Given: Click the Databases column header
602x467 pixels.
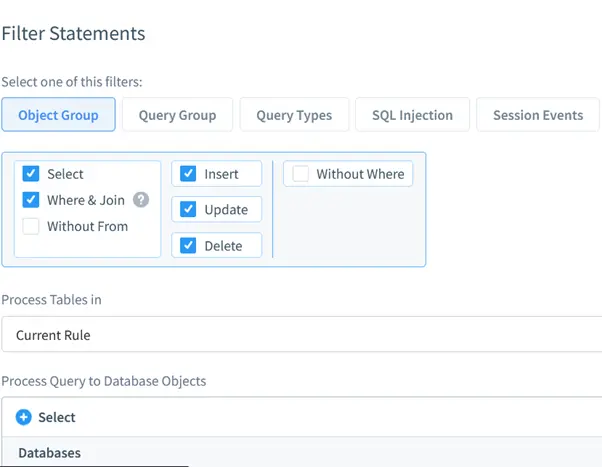Looking at the screenshot, I should pyautogui.click(x=49, y=453).
